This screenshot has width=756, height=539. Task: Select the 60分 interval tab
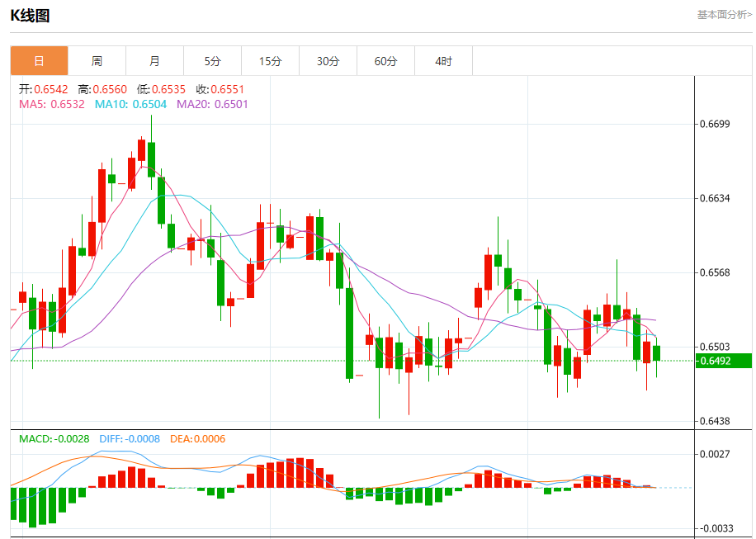(386, 61)
